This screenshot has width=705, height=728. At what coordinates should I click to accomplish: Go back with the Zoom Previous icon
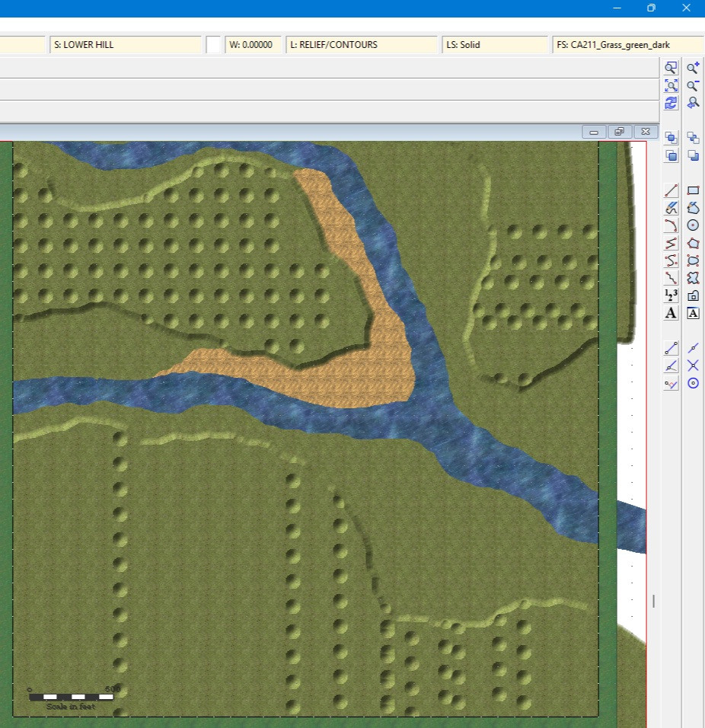pyautogui.click(x=693, y=103)
